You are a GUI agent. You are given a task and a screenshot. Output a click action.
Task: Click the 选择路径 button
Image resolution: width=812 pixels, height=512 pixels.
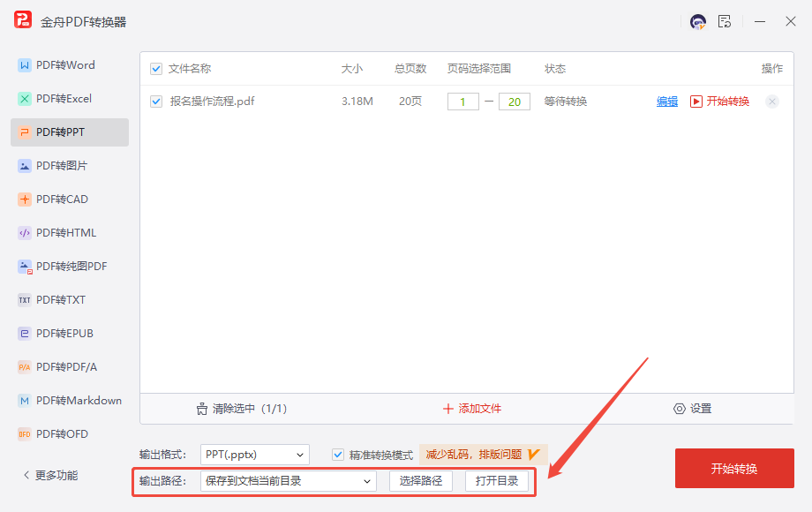coord(420,481)
